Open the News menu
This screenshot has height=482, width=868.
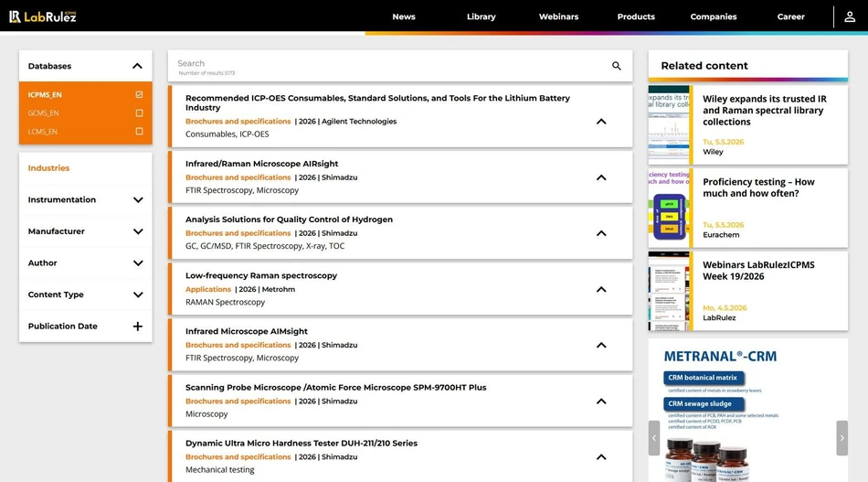coord(404,16)
